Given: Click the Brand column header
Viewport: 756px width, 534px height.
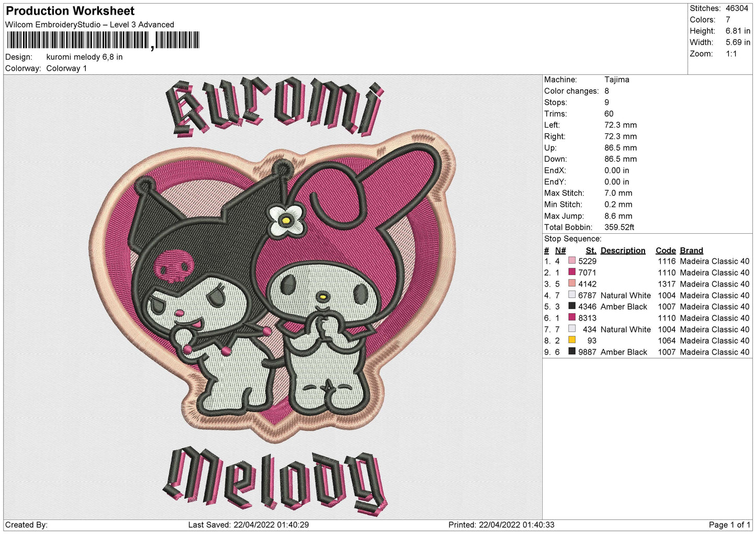Looking at the screenshot, I should point(691,250).
